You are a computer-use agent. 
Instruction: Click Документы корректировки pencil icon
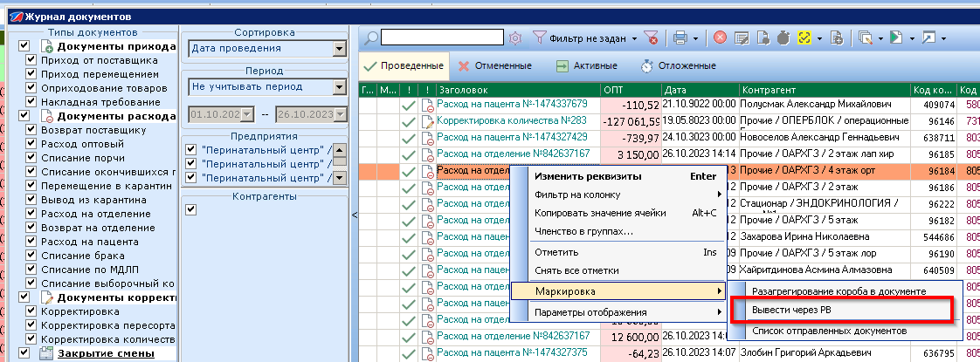coord(47,297)
